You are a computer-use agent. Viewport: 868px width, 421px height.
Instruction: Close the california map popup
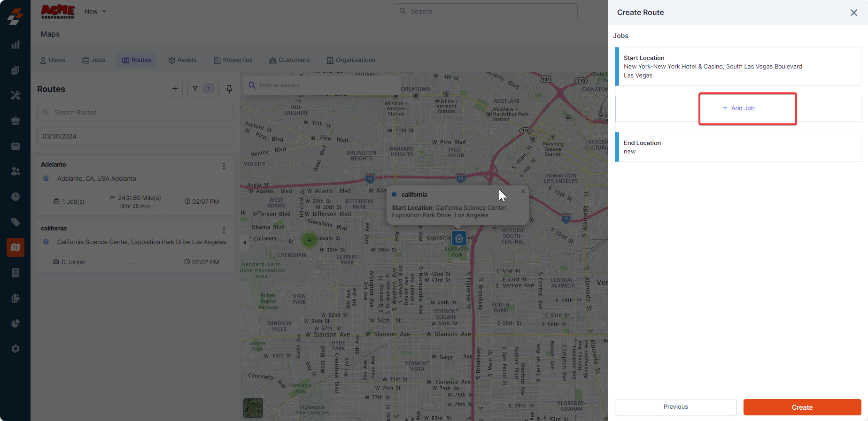[523, 191]
